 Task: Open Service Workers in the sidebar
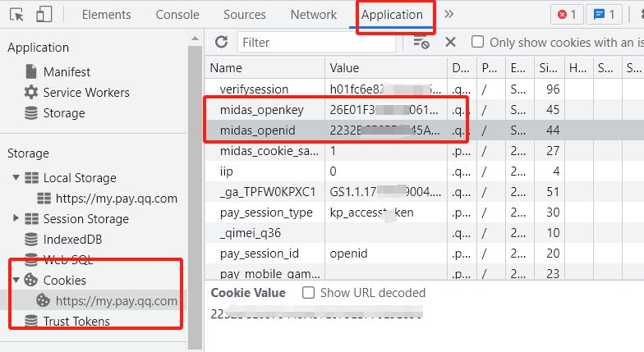tap(85, 93)
